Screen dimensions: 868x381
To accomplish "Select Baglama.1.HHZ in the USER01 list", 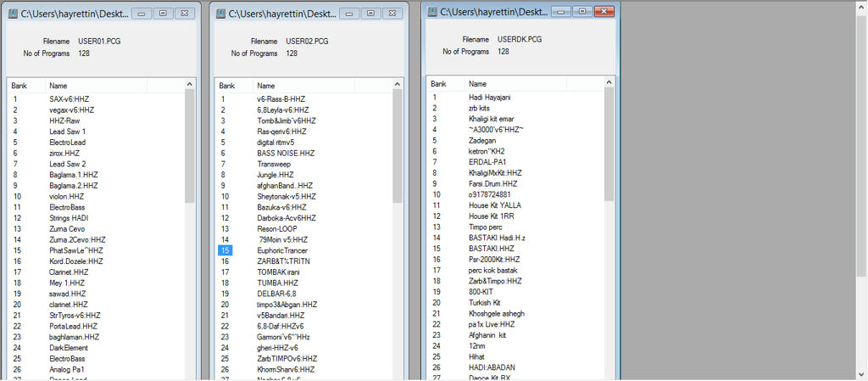I will point(74,175).
